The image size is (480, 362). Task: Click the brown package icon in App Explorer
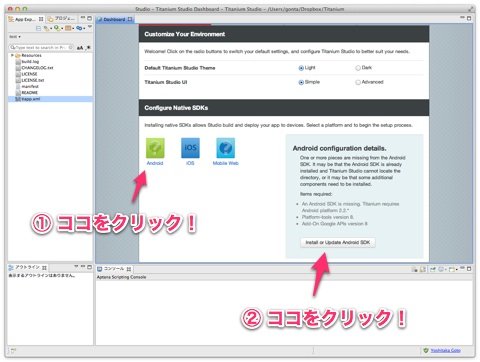click(68, 28)
